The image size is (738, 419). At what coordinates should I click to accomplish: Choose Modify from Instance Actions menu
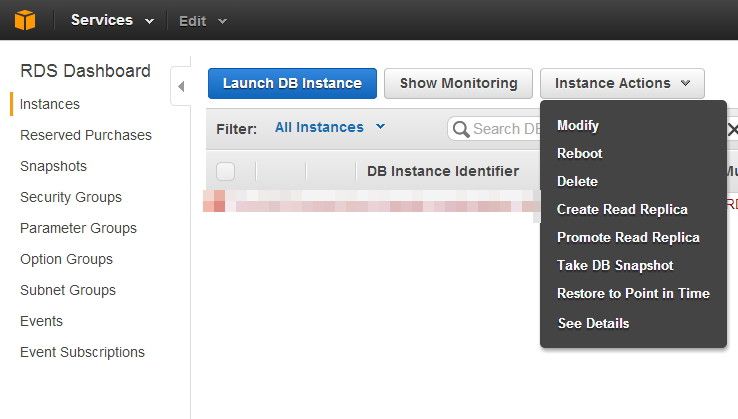pyautogui.click(x=578, y=126)
